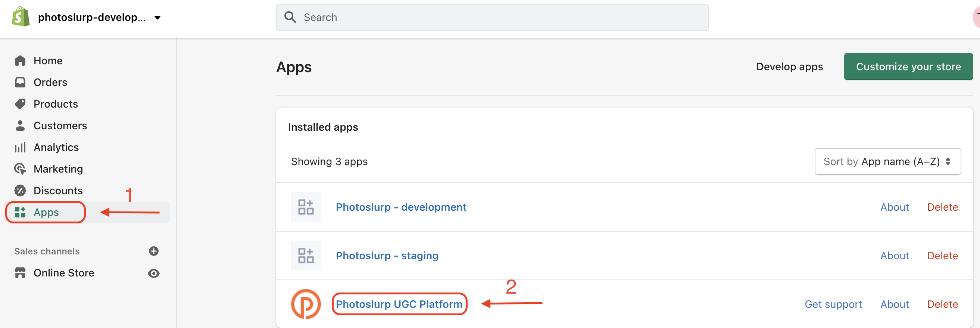The height and width of the screenshot is (328, 980).
Task: Click About for Photoslurp - development
Action: point(895,207)
